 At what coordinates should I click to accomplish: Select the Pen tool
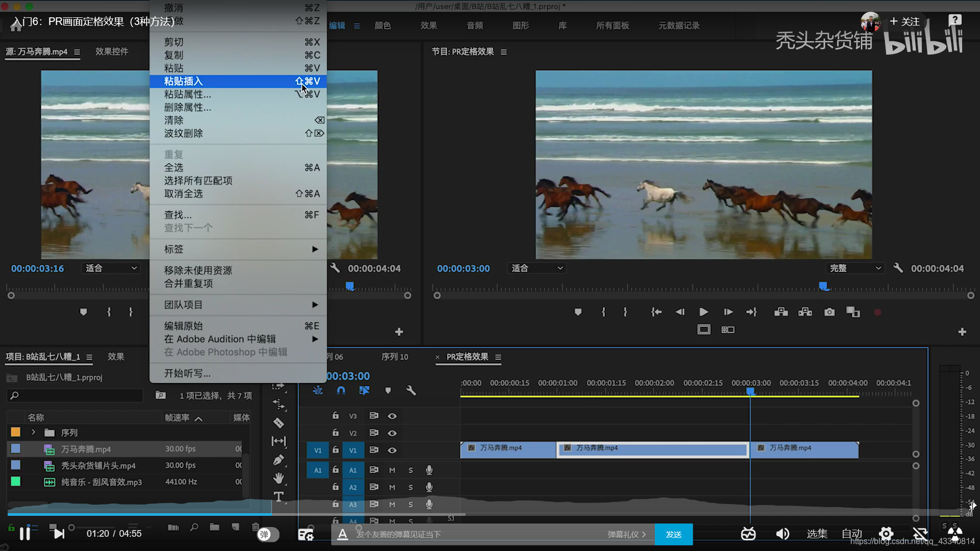[279, 460]
